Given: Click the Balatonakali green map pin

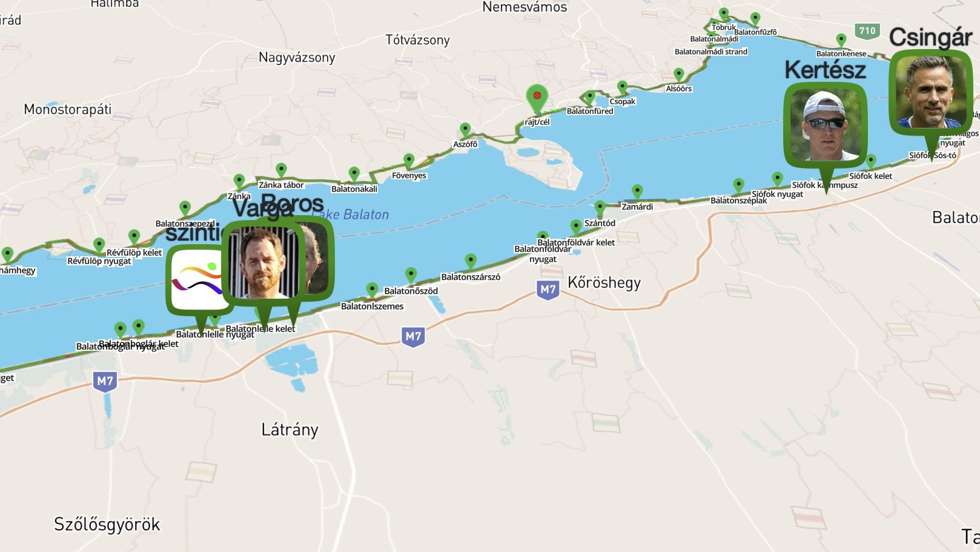Looking at the screenshot, I should pyautogui.click(x=354, y=175).
